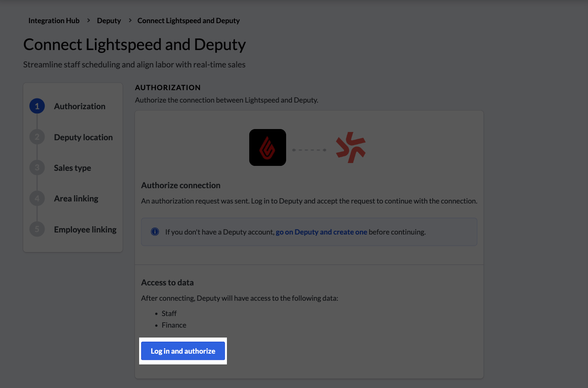The image size is (588, 388).
Task: Select the Area linking step label
Action: click(76, 199)
